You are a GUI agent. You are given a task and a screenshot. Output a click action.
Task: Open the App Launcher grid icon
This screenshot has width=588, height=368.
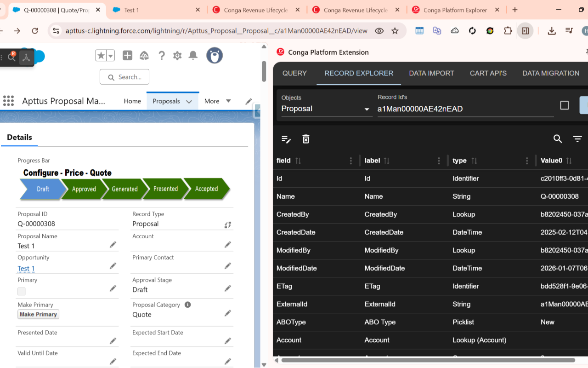click(x=8, y=101)
